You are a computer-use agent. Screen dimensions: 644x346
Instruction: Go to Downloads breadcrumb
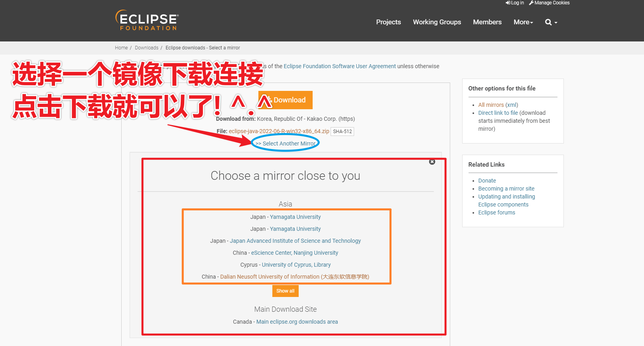click(146, 48)
